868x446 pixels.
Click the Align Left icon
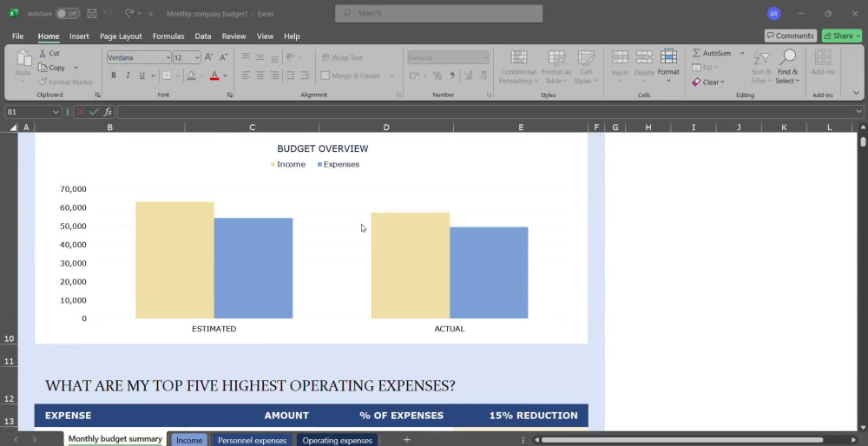point(246,75)
